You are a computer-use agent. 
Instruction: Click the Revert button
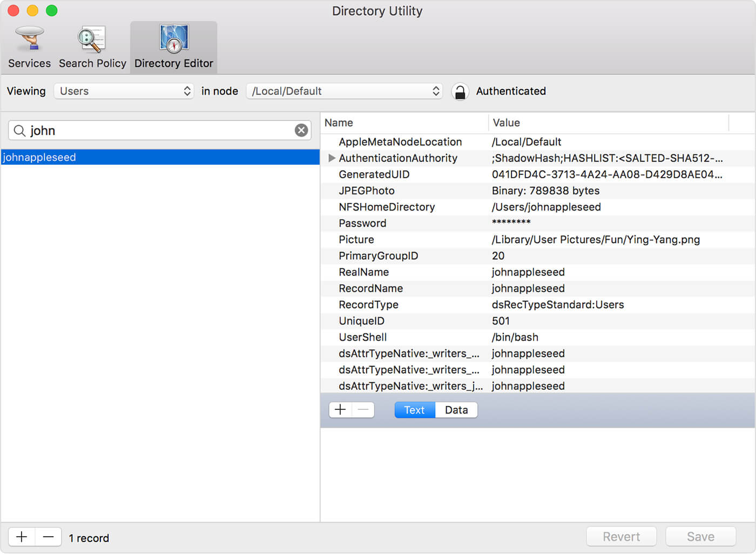[621, 537]
